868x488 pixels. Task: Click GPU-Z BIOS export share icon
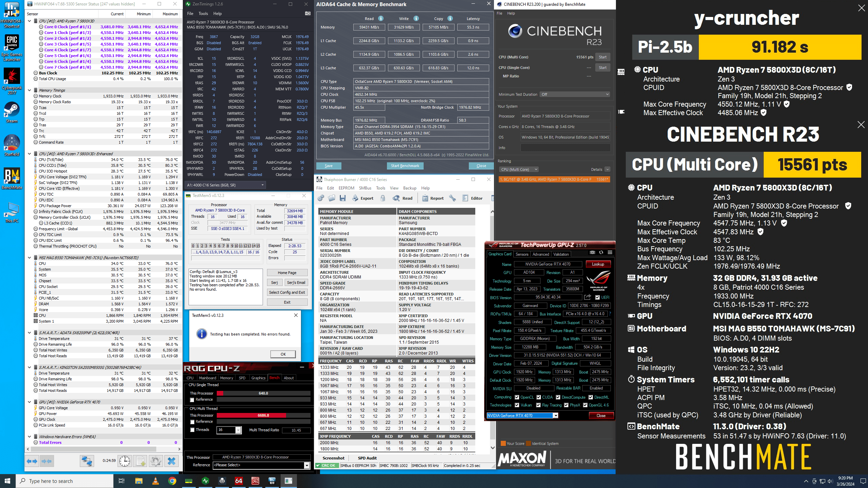coord(587,297)
